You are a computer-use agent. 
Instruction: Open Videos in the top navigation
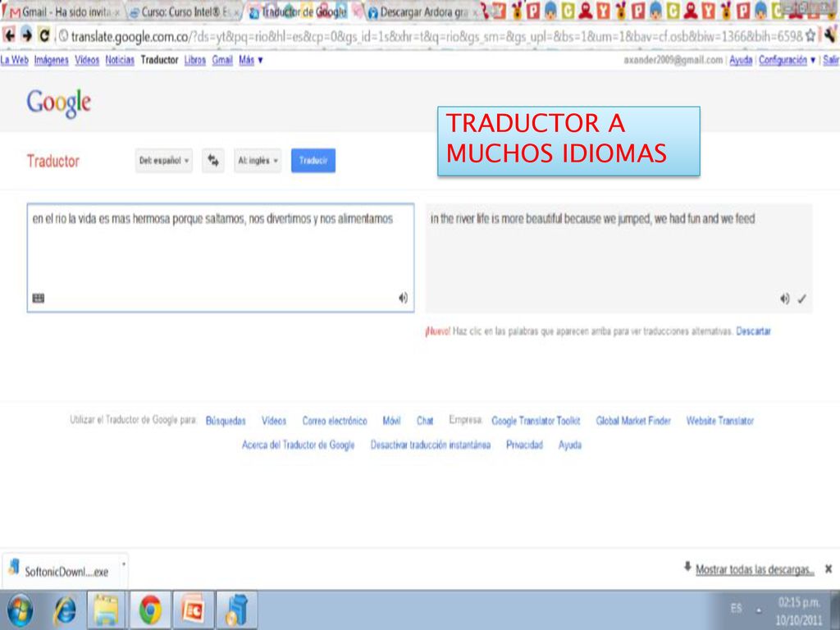pyautogui.click(x=87, y=60)
